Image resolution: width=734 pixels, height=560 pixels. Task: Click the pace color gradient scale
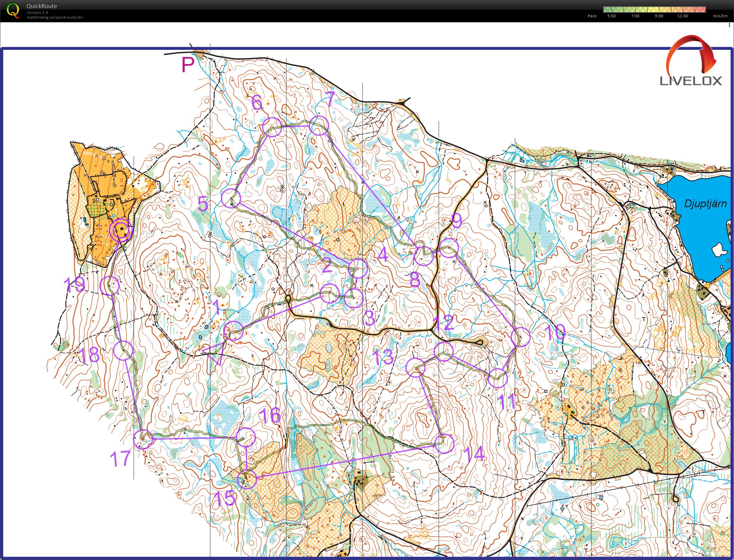click(654, 9)
